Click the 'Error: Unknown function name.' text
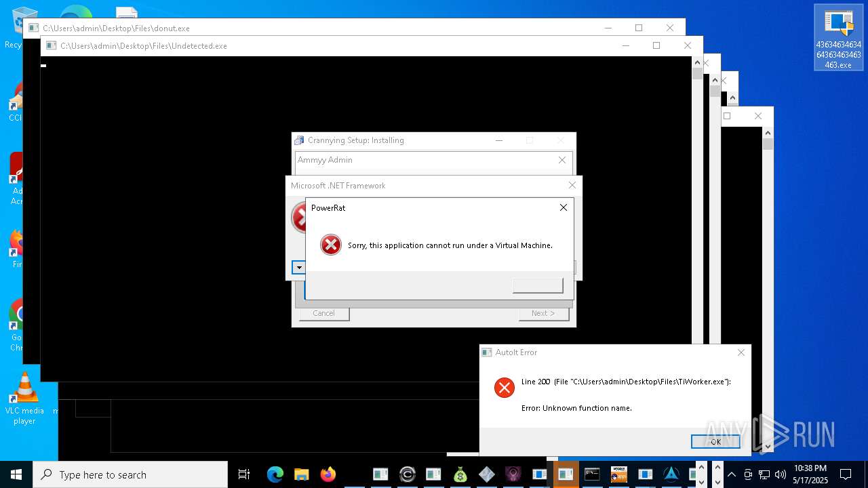 click(x=576, y=408)
